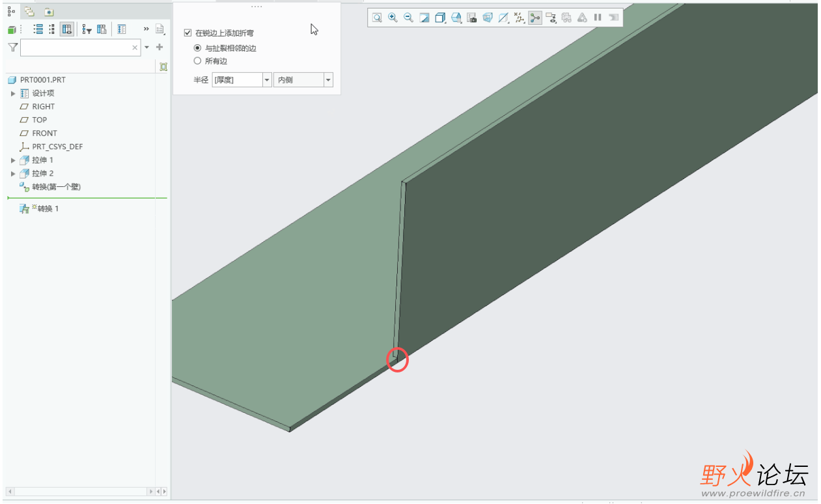Screen dimensions: 821x504
Task: Select PRT_CSYS_DEF coordinate system
Action: (x=57, y=147)
